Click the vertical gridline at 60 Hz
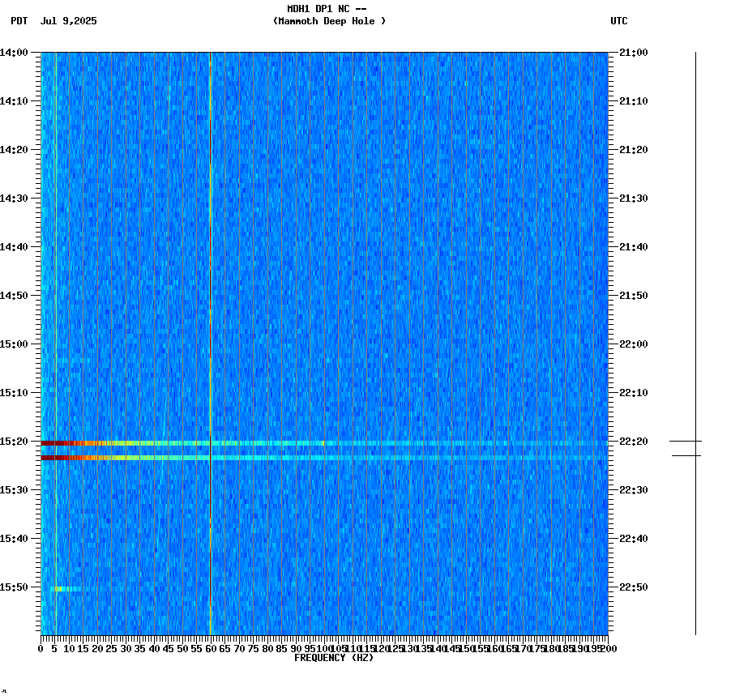 point(209,324)
